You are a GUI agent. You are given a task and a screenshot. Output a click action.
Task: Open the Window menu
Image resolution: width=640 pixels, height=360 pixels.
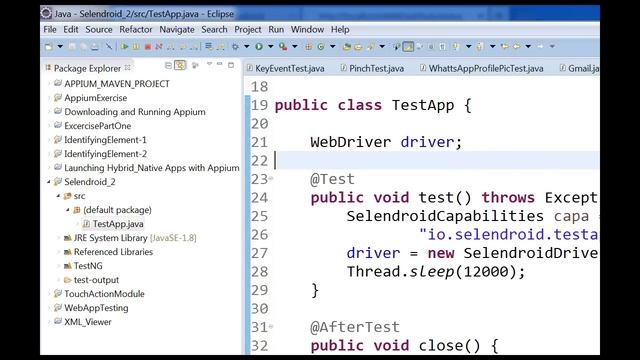(307, 29)
